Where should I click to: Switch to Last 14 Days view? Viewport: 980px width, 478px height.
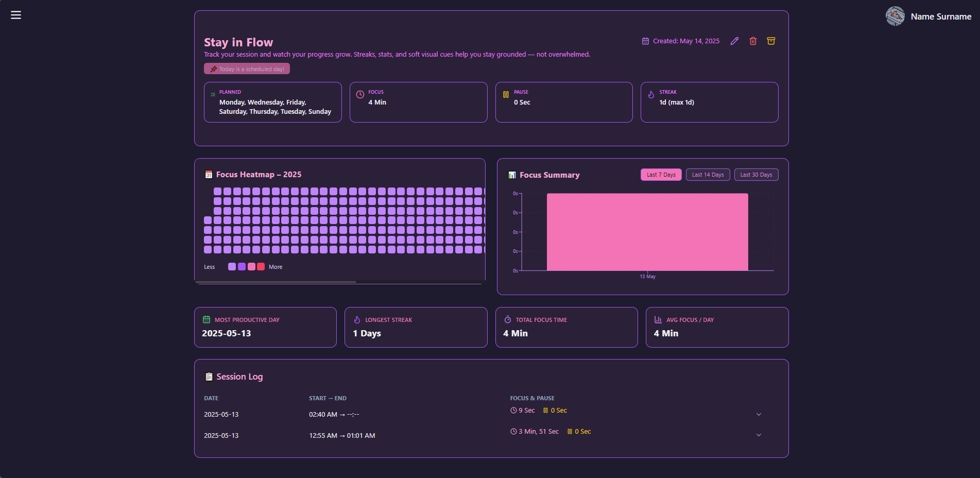[x=708, y=175]
